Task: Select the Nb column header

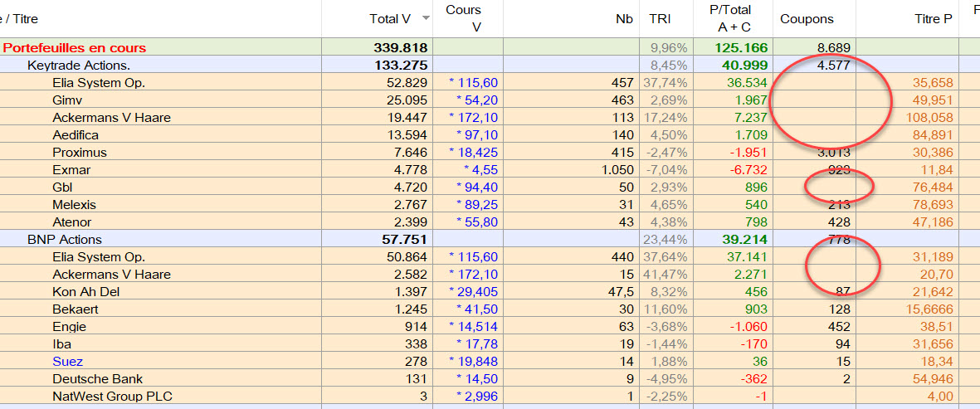Action: click(623, 19)
